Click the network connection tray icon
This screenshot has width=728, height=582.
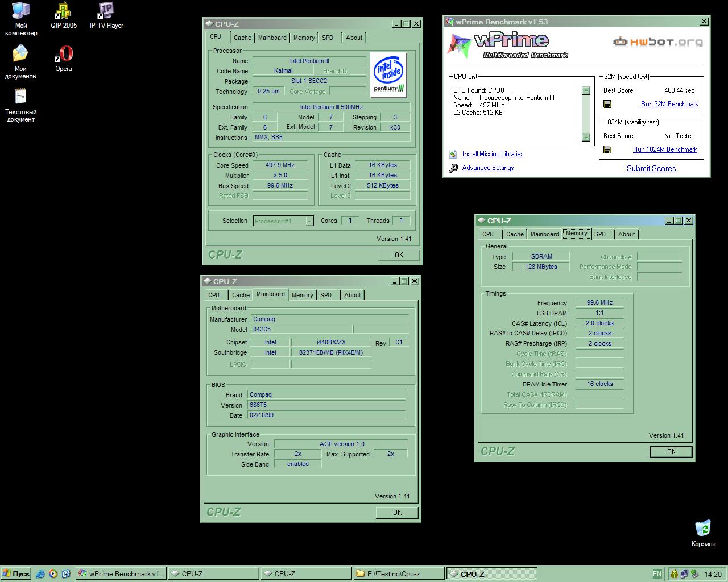pyautogui.click(x=684, y=574)
